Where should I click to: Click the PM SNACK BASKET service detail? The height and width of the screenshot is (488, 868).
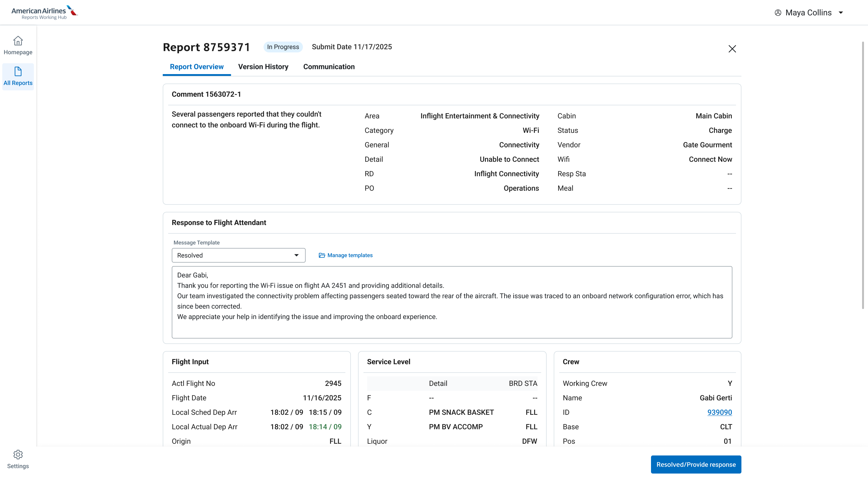point(461,412)
